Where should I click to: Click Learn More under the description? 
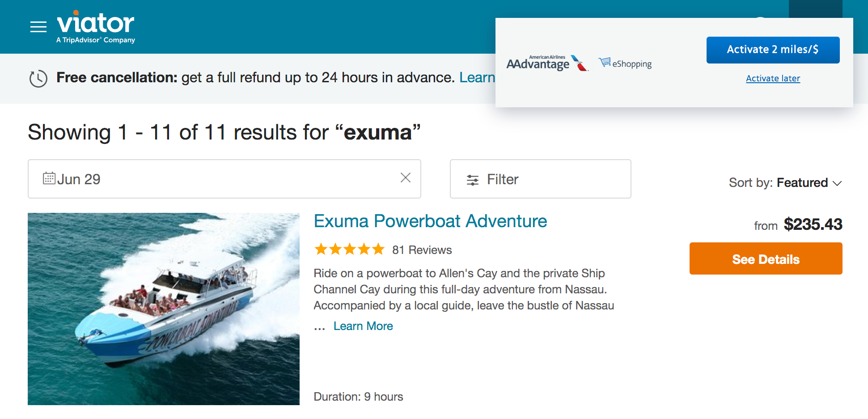[363, 326]
